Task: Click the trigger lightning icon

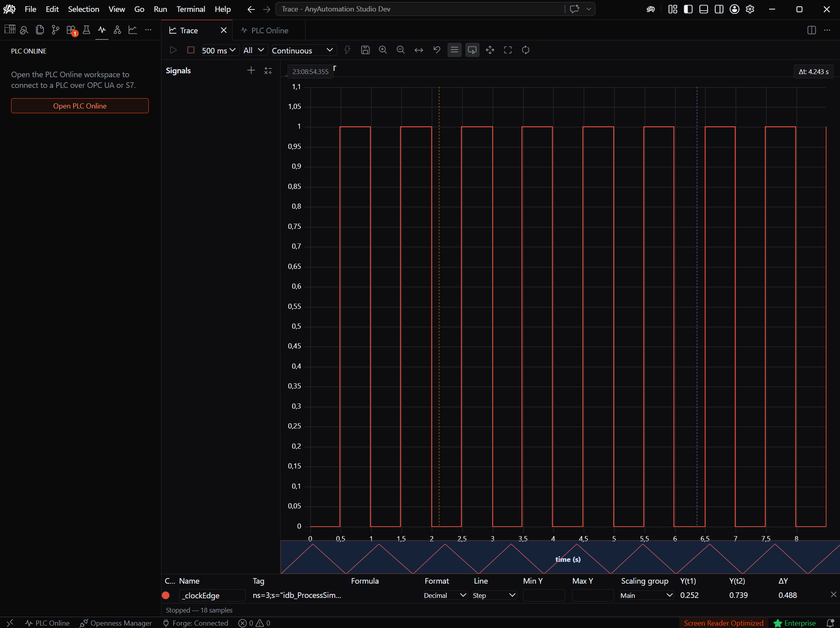Action: (x=347, y=50)
